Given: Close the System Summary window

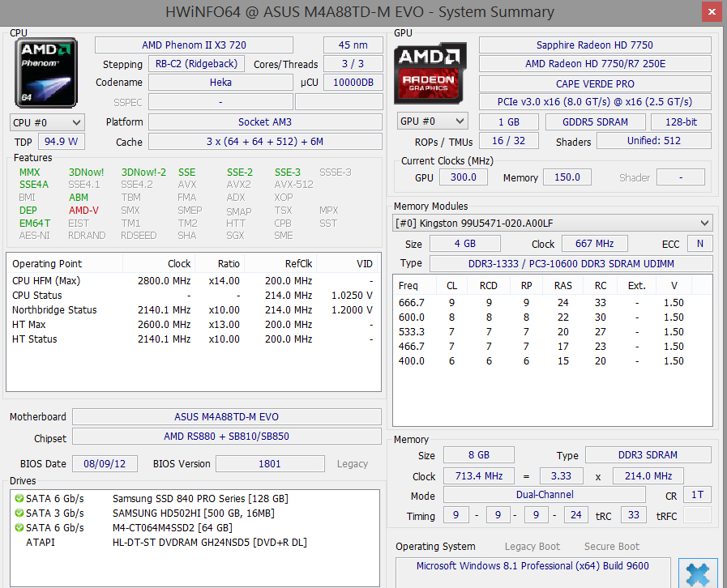Looking at the screenshot, I should coord(712,11).
